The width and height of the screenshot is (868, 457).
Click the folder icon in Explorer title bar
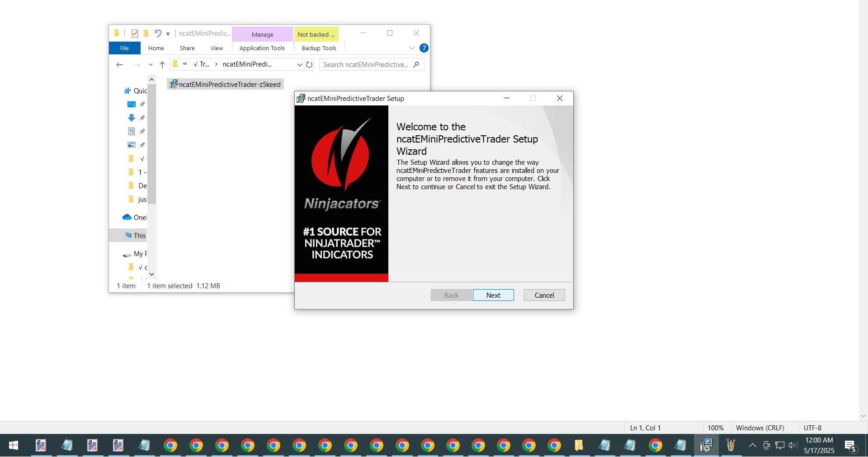coord(117,33)
